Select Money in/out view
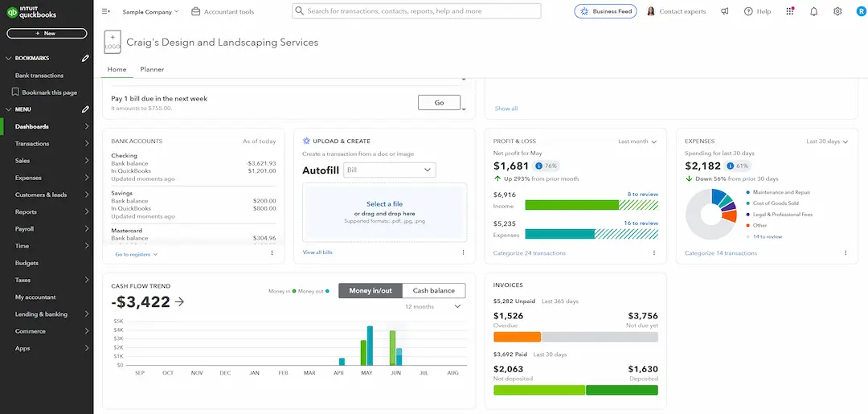Screen dimensions: 868x414 pos(371,290)
